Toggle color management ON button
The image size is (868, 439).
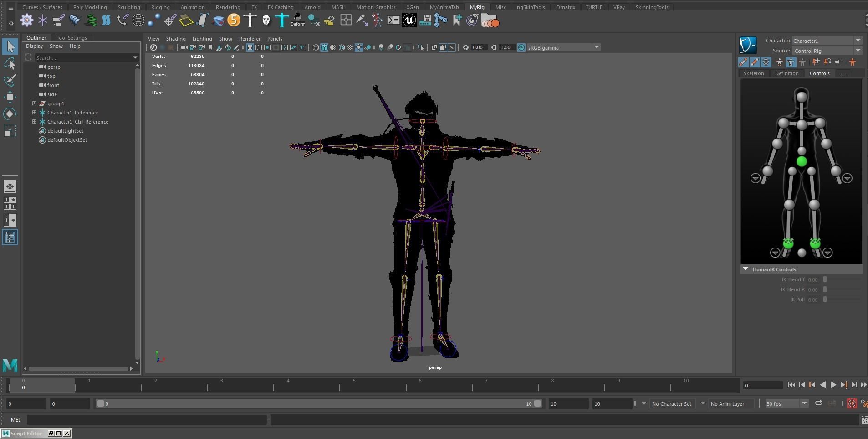point(521,47)
